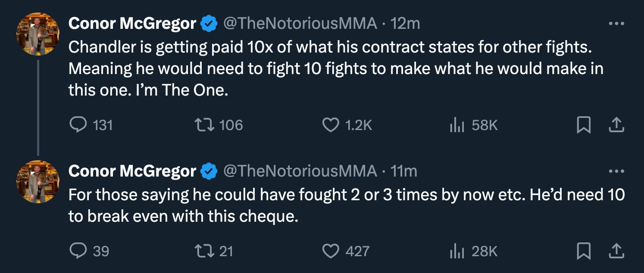
Task: Click the profile avatar on the second tweet
Action: [x=38, y=182]
